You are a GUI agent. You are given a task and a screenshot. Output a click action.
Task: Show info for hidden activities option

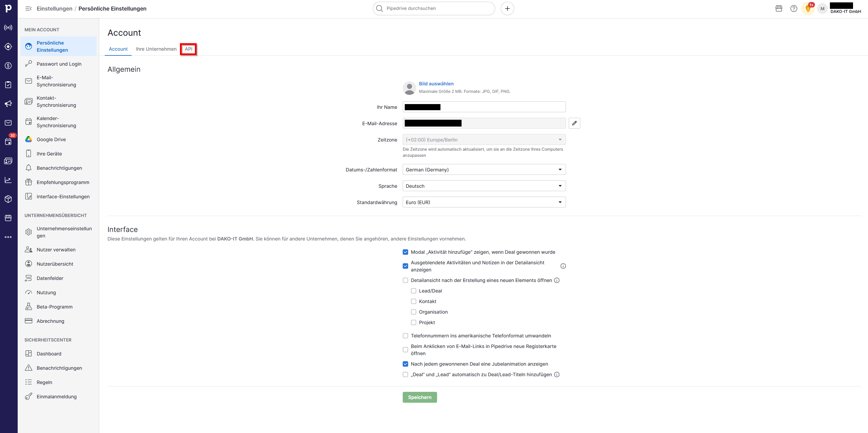pos(563,266)
